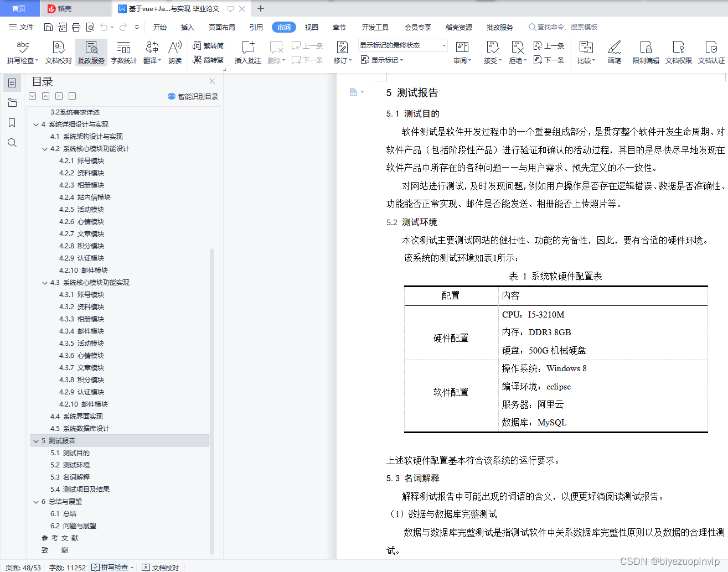This screenshot has height=572, width=728.
Task: Click the 批改服务 ribbon button
Action: pyautogui.click(x=91, y=53)
